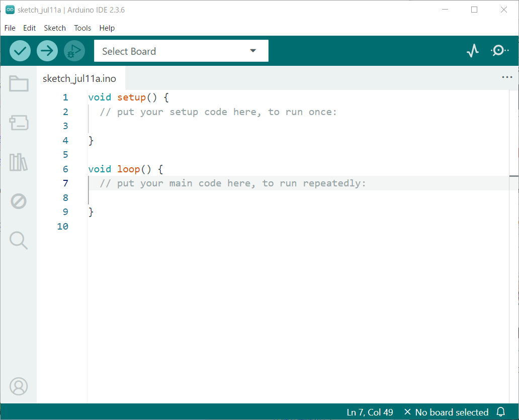Open the Search sidebar panel
The width and height of the screenshot is (519, 420).
tap(19, 241)
